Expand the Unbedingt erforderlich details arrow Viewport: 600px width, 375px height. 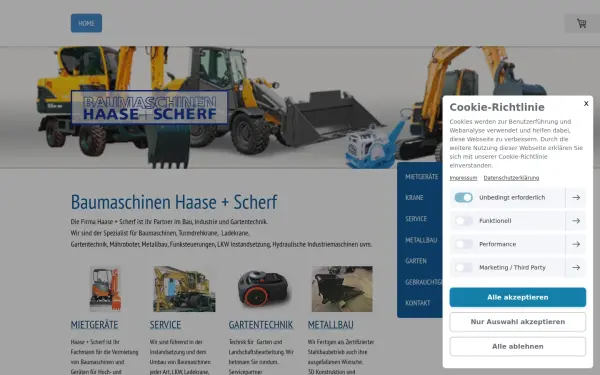pyautogui.click(x=576, y=197)
